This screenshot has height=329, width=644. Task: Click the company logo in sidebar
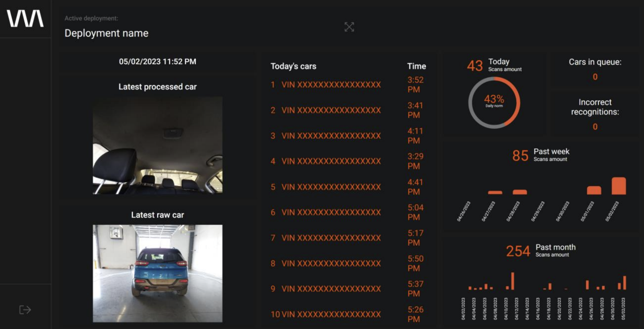(25, 19)
